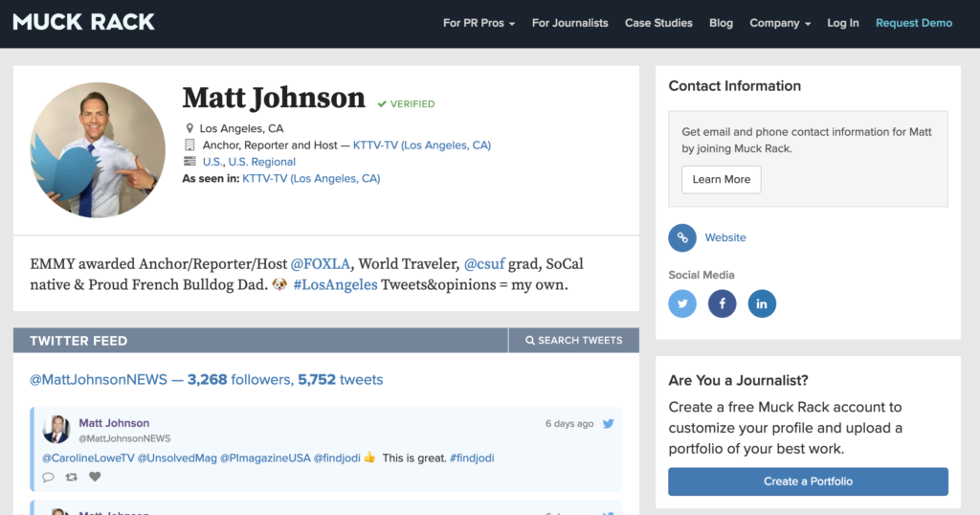The height and width of the screenshot is (515, 980).
Task: Click the Website chain-link icon
Action: (682, 238)
